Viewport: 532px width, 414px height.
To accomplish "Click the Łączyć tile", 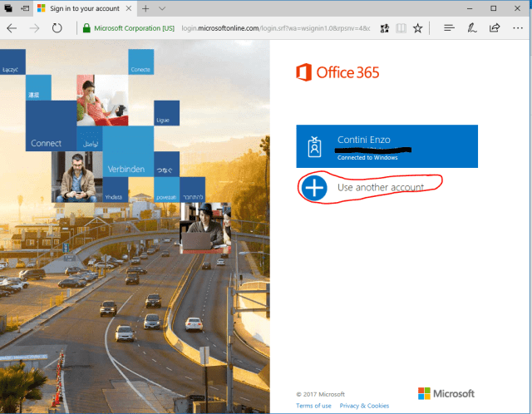I will pyautogui.click(x=12, y=62).
